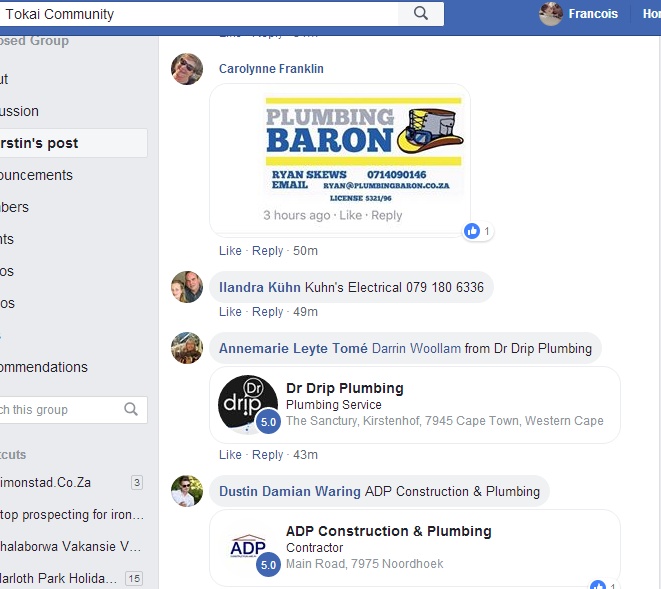Open Francois profile picture in top bar
The width and height of the screenshot is (661, 589).
(x=551, y=14)
